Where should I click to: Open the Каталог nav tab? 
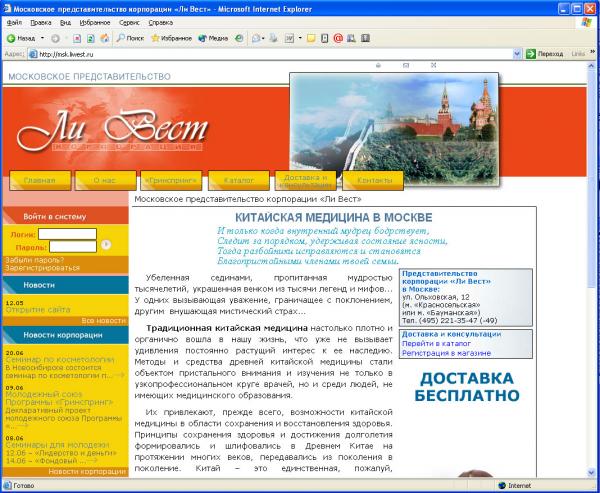(239, 180)
